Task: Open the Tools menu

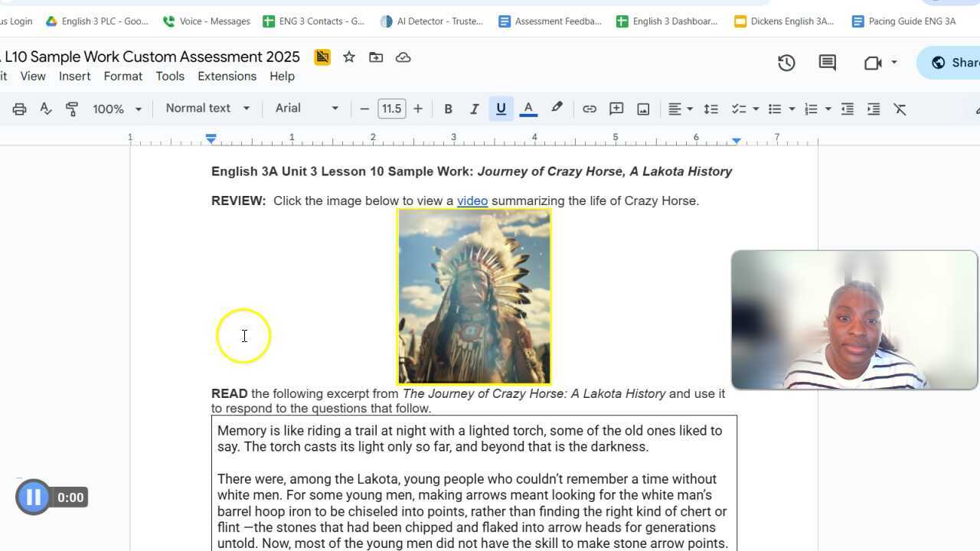Action: point(170,76)
